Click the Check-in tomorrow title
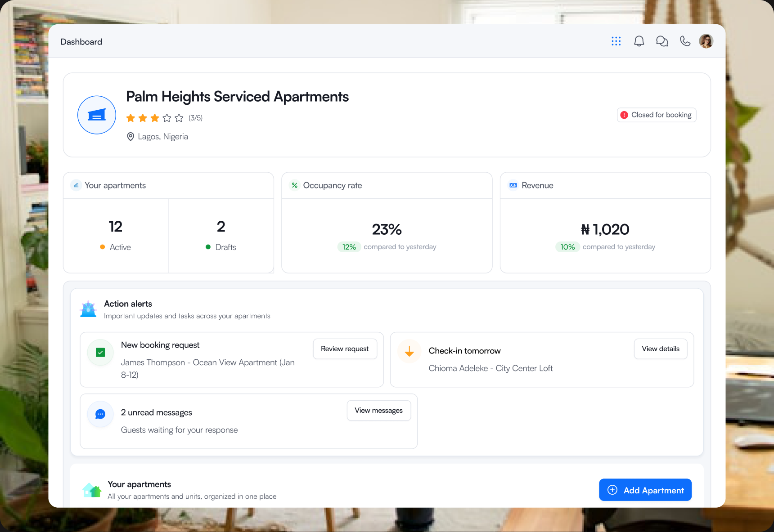 click(464, 351)
